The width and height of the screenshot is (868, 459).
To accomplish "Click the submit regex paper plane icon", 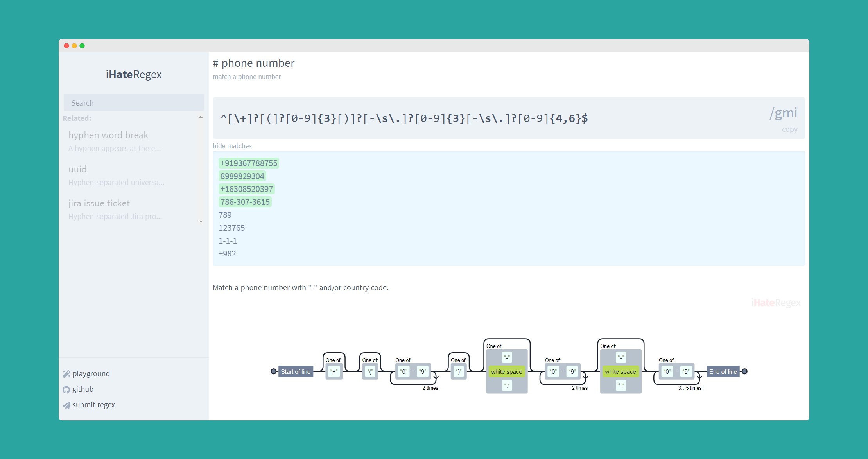I will [x=66, y=405].
